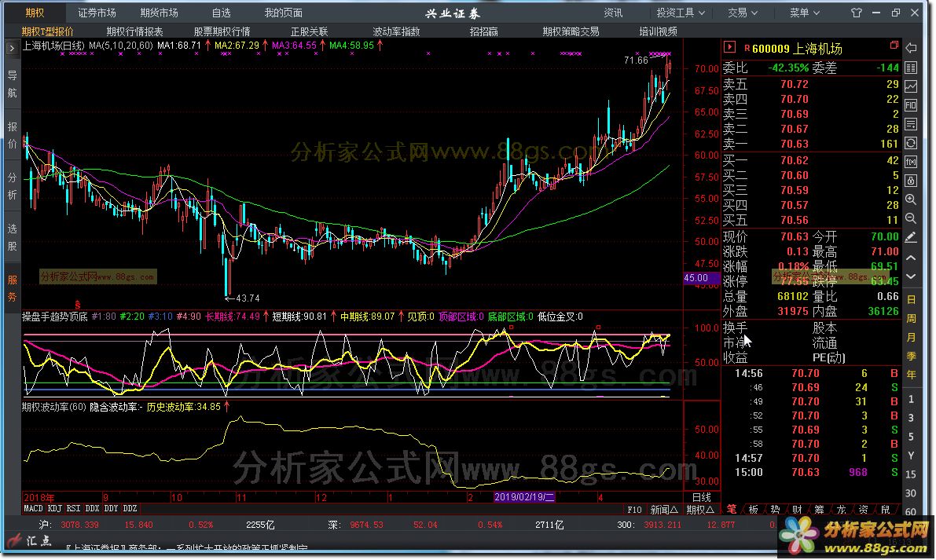Switch to yearly period 年

[x=911, y=375]
